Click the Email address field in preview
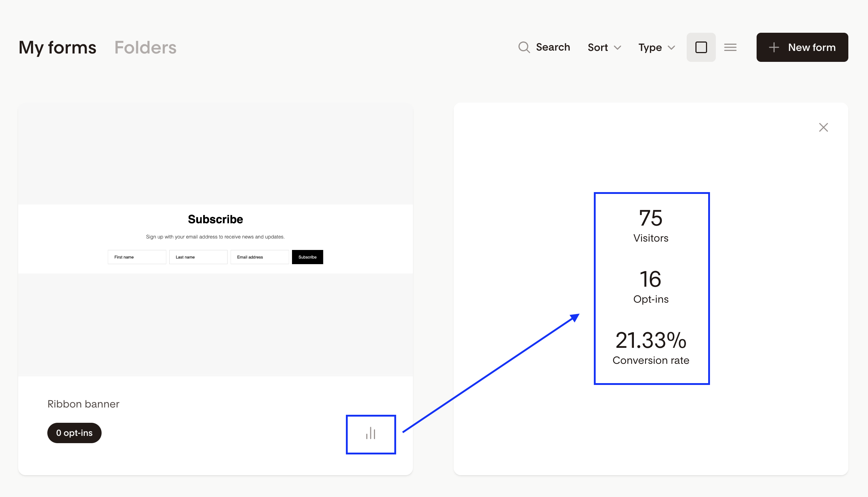Viewport: 868px width, 497px height. pos(259,257)
